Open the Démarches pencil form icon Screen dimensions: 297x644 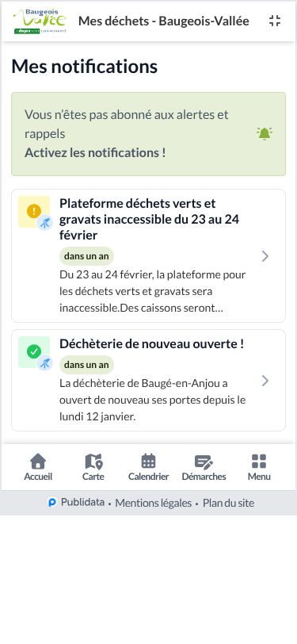(204, 462)
